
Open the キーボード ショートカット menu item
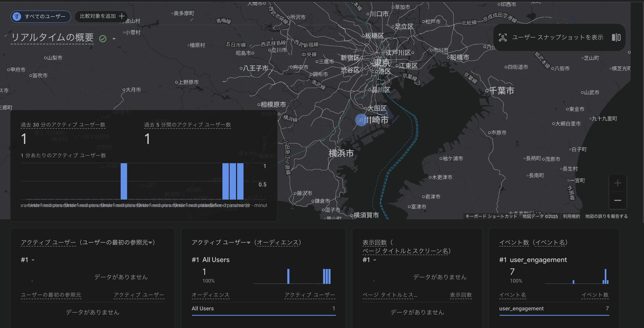pos(491,216)
